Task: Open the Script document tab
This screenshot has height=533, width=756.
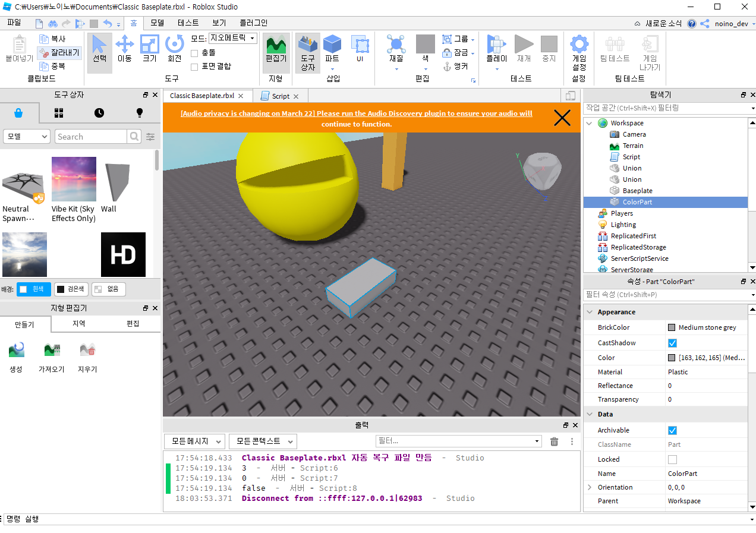Action: tap(280, 96)
